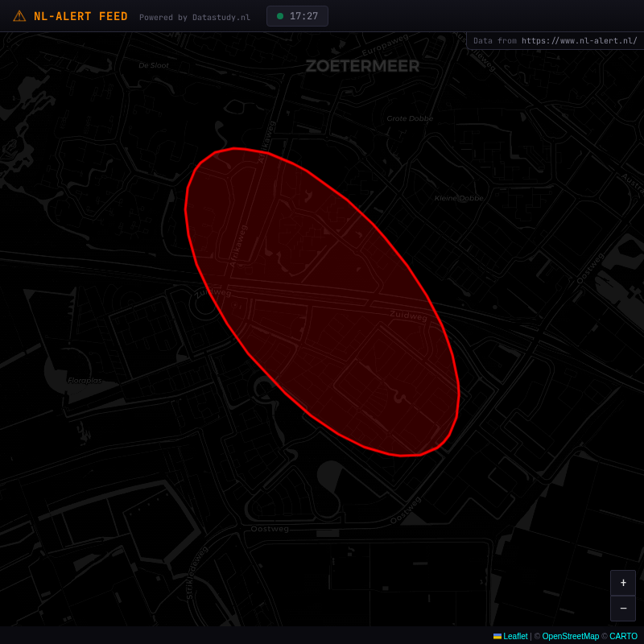Click the ZOETERMEER city label

(x=362, y=66)
